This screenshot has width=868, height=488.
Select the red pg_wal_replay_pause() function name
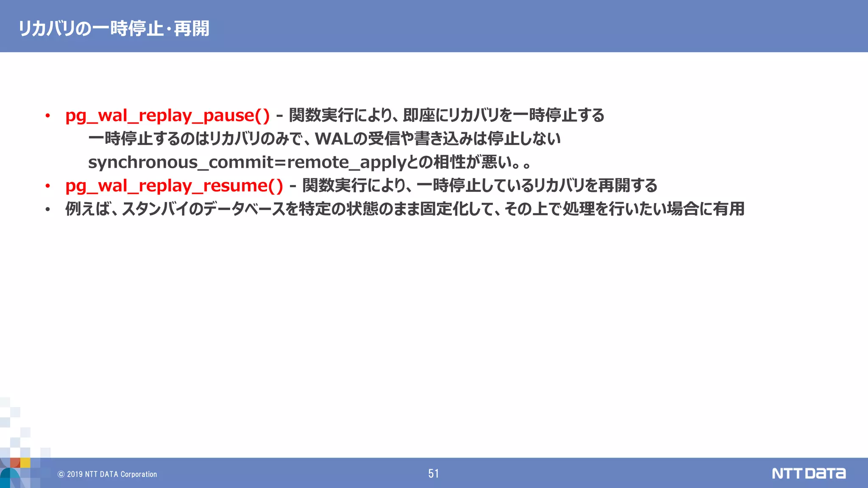pyautogui.click(x=167, y=115)
